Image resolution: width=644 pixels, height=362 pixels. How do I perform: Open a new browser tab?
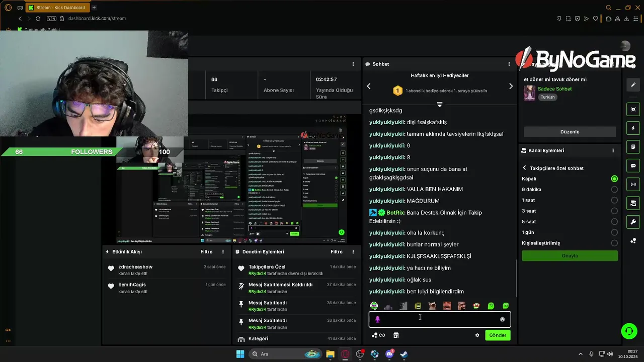pos(94,8)
